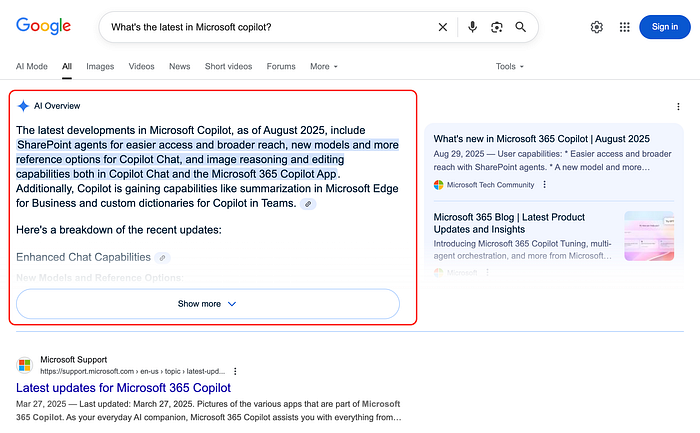Click the Microsoft Tech Community favicon
Screen dimensions: 700x433
pyautogui.click(x=438, y=185)
